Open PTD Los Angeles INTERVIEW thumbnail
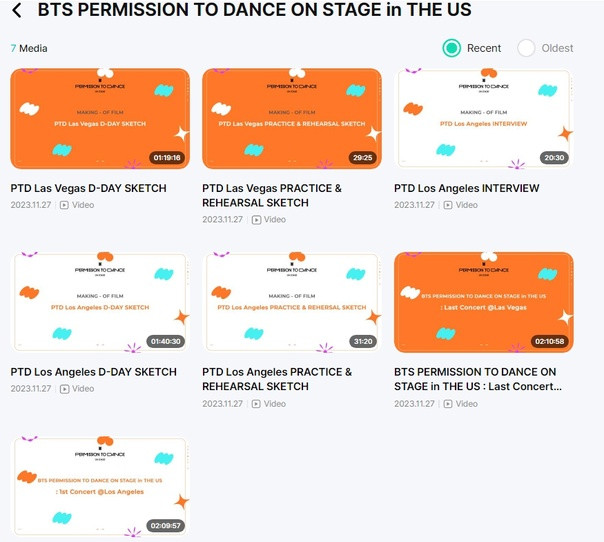 484,119
